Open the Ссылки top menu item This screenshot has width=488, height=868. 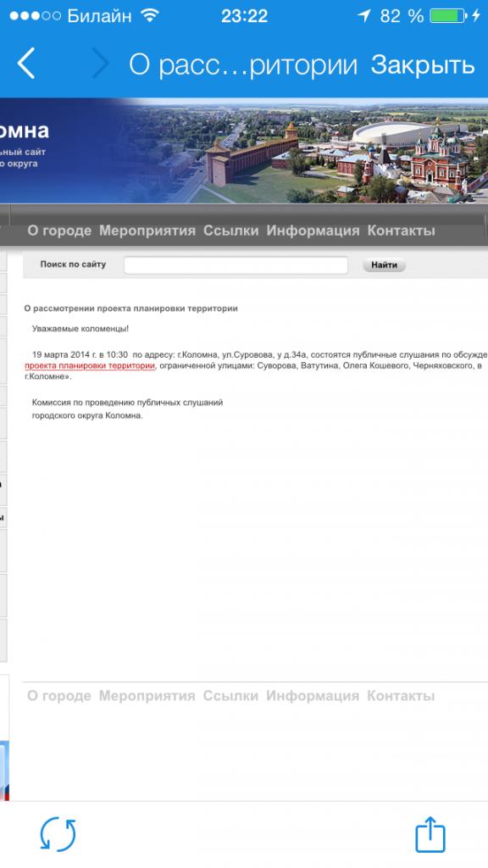click(230, 231)
